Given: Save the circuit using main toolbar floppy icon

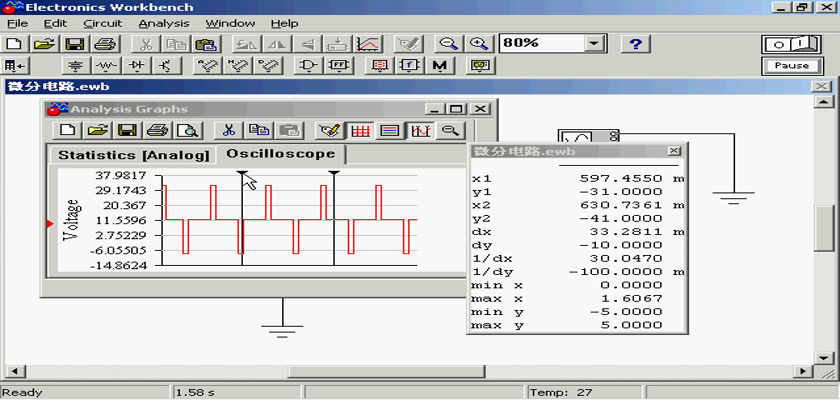Looking at the screenshot, I should point(74,44).
